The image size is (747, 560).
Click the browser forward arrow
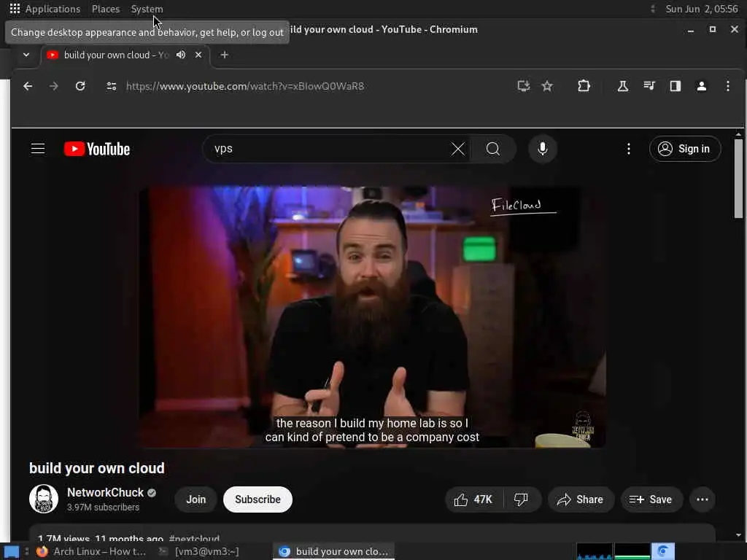click(54, 86)
